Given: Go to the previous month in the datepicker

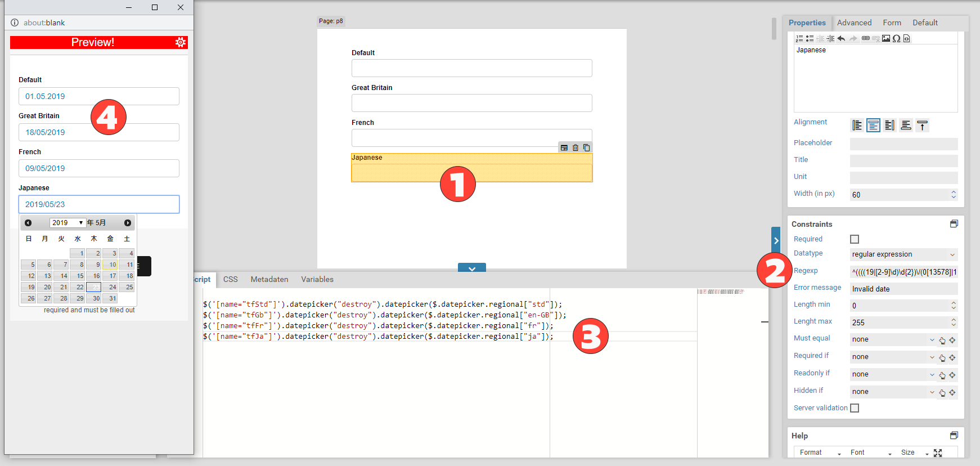Looking at the screenshot, I should pyautogui.click(x=28, y=223).
